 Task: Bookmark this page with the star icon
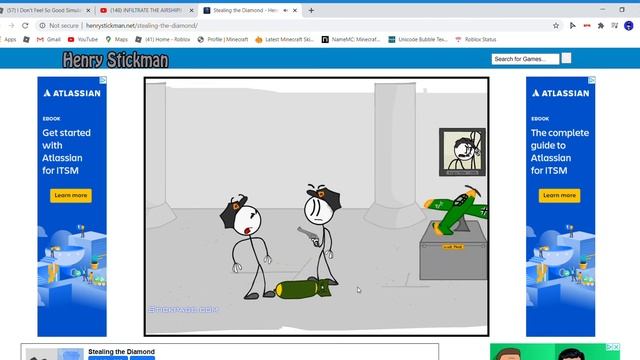(x=556, y=26)
